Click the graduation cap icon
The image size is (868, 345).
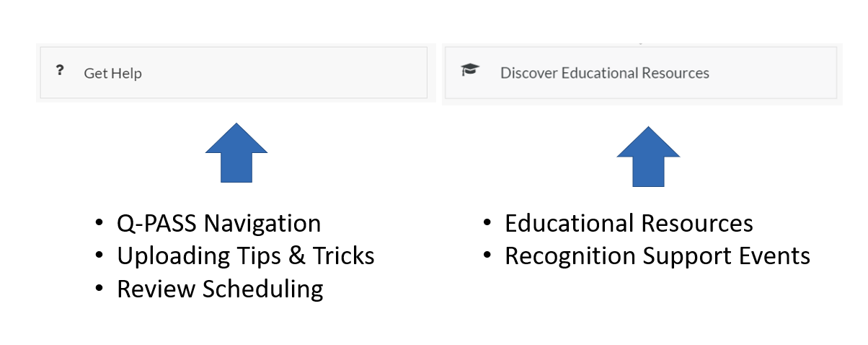pyautogui.click(x=470, y=71)
